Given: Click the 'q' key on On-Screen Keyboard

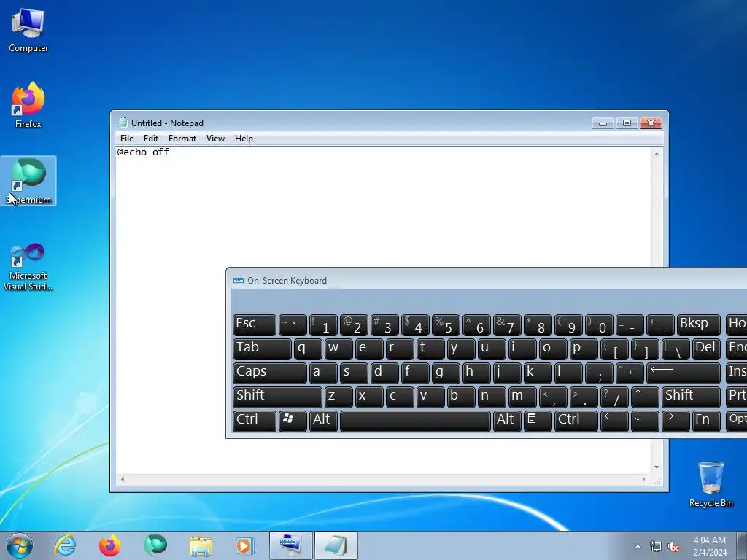Looking at the screenshot, I should coord(308,349).
